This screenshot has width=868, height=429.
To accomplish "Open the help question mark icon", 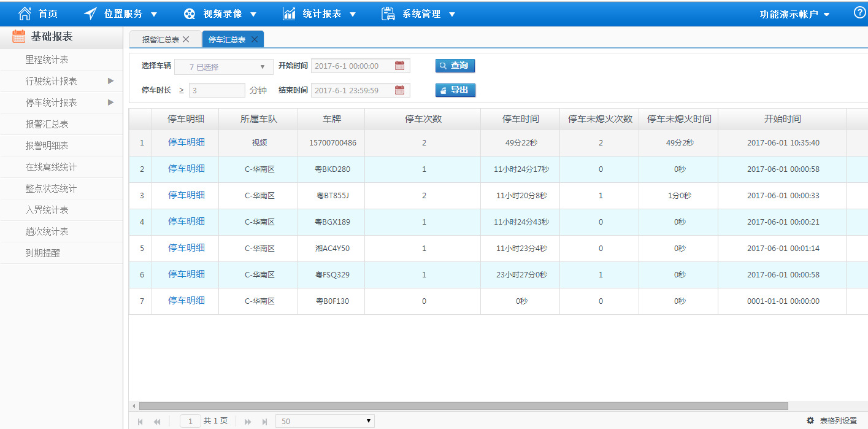I will (860, 13).
